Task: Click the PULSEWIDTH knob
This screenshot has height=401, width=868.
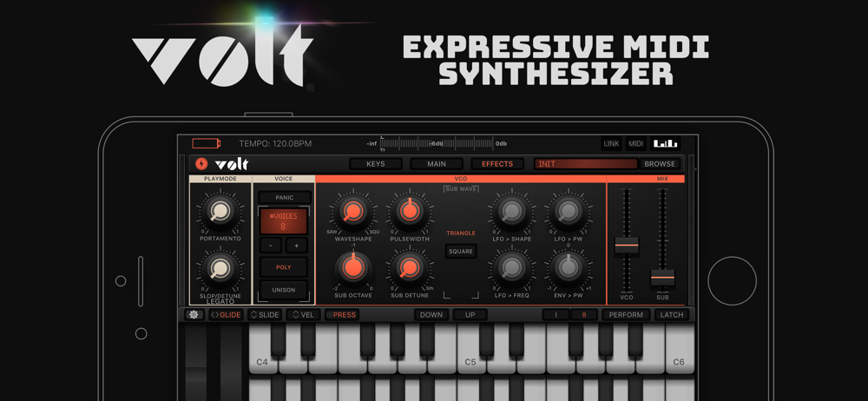Action: (409, 211)
